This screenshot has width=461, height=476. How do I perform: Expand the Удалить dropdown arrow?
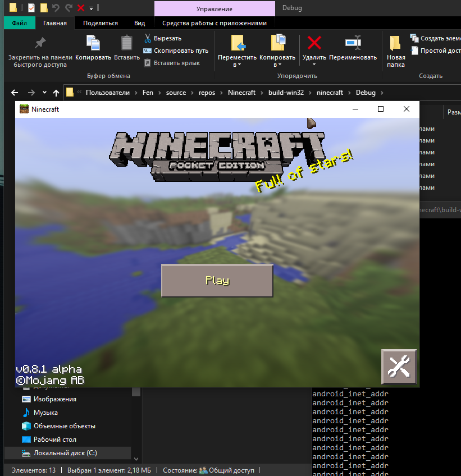(314, 65)
